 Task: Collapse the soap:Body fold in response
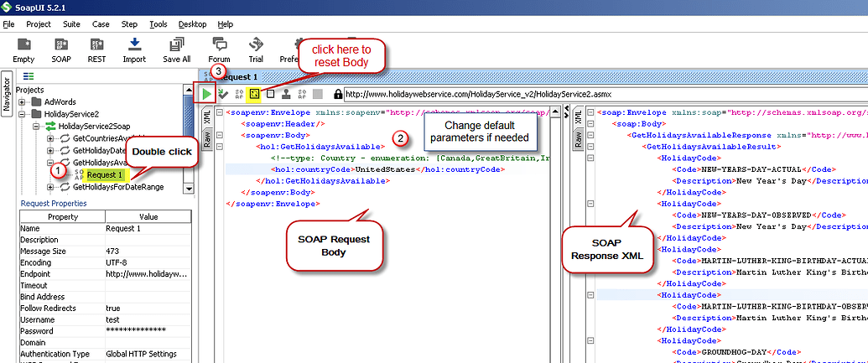point(590,124)
